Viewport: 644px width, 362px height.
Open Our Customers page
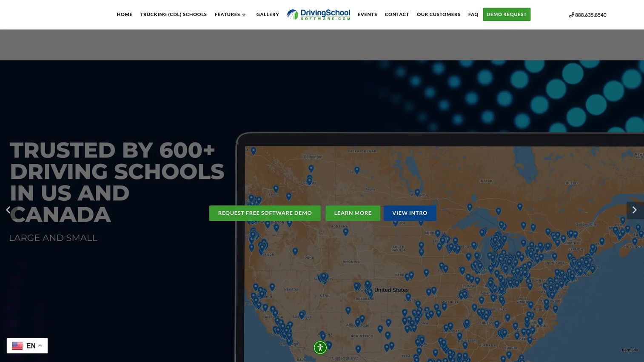click(x=439, y=14)
